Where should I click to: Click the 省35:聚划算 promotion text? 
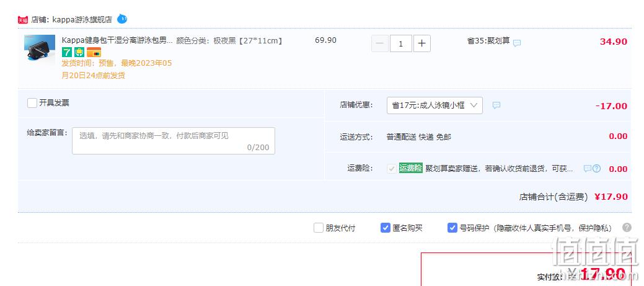coord(488,41)
